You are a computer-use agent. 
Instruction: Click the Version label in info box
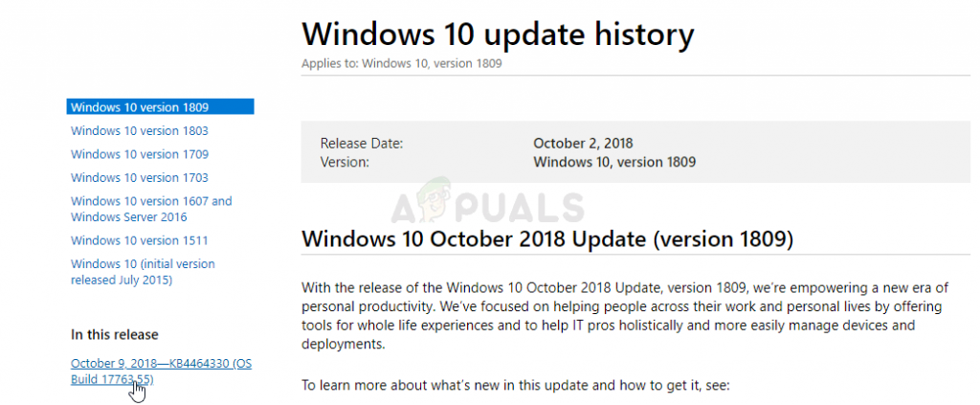(x=345, y=162)
